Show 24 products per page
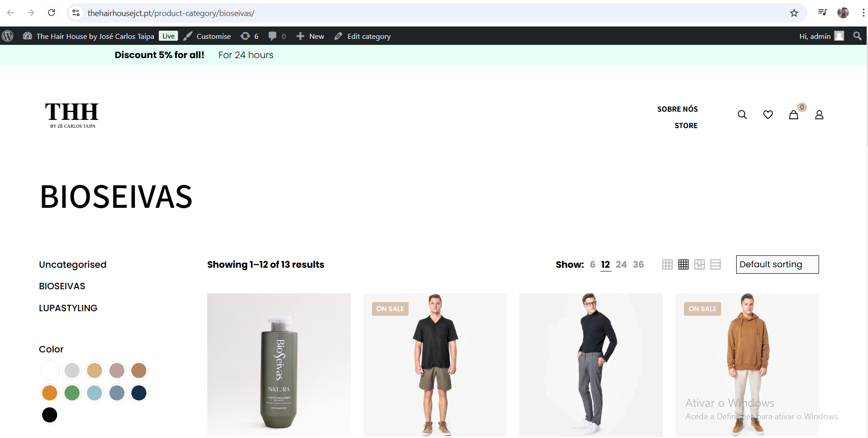This screenshot has width=868, height=438. [x=621, y=265]
